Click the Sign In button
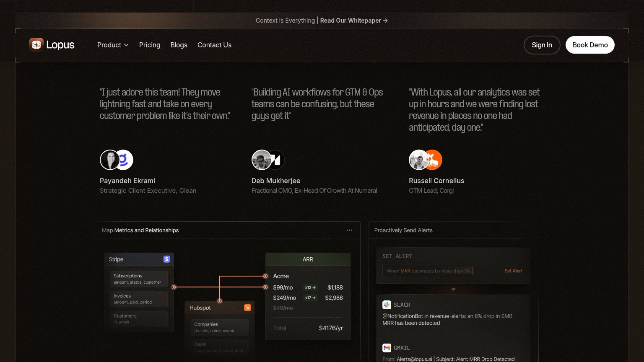Screen dimensions: 644x362 coord(542,45)
